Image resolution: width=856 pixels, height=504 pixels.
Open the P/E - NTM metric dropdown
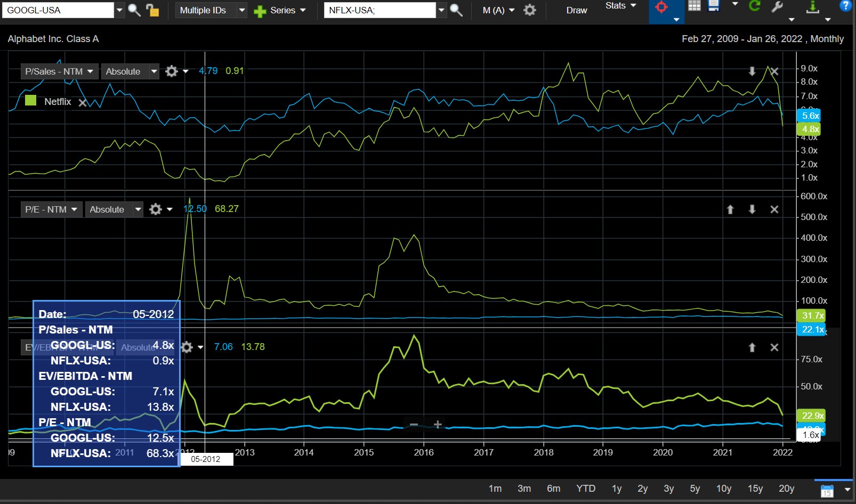pyautogui.click(x=51, y=209)
